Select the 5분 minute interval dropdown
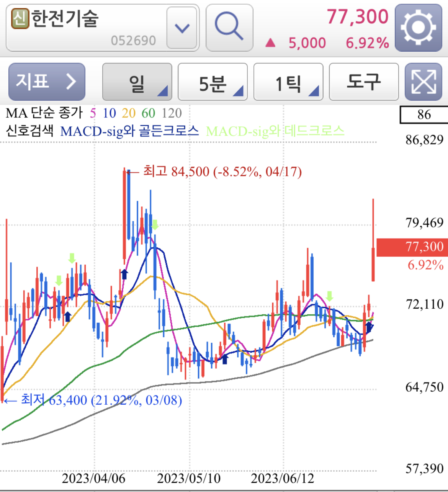448x492 pixels. pos(213,82)
